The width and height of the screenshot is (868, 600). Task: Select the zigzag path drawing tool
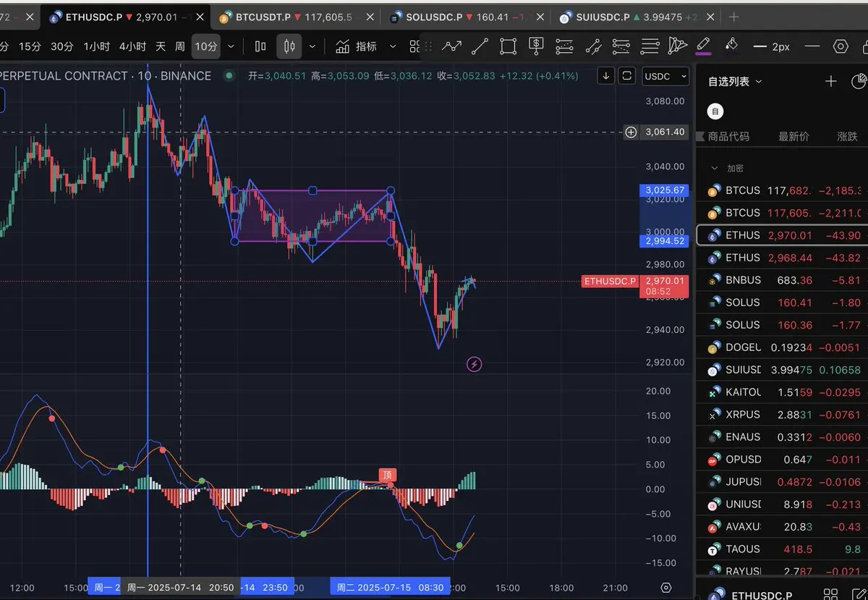coord(451,46)
